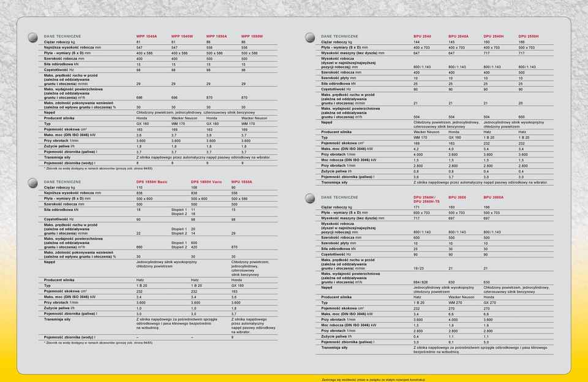Click the BPU 3050 column header
The image size is (588, 382).
[457, 197]
